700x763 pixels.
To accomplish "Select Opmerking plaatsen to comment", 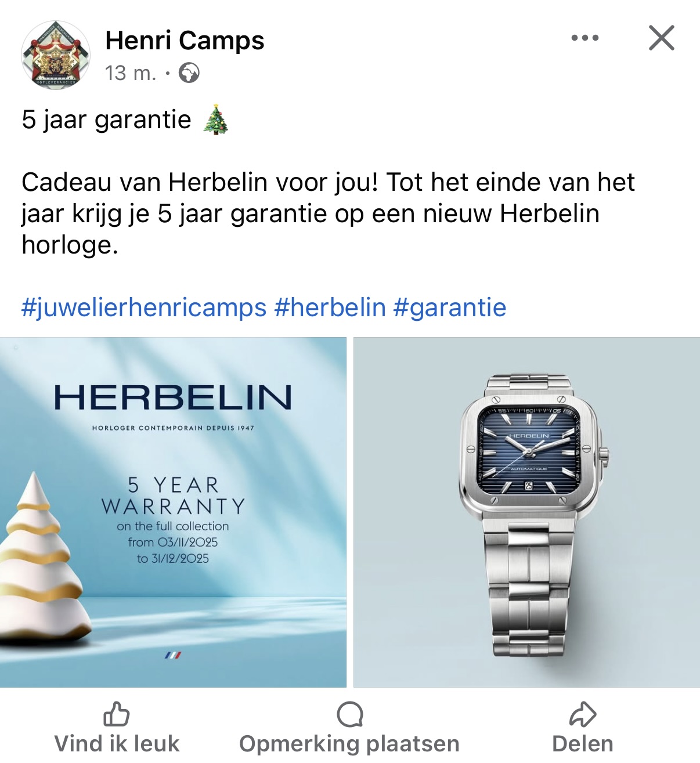I will pyautogui.click(x=349, y=743).
